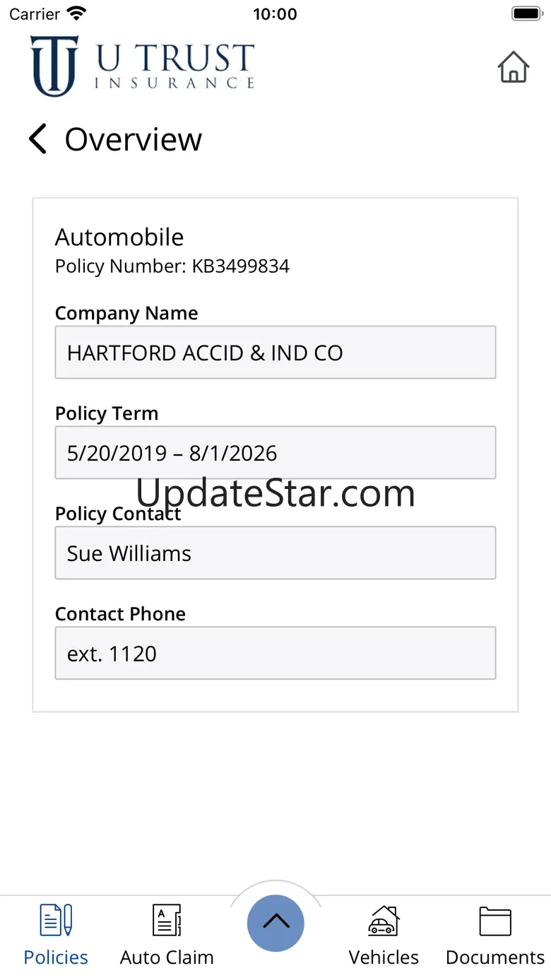This screenshot has width=551, height=980.
Task: Open the Vehicles car icon
Action: (384, 921)
